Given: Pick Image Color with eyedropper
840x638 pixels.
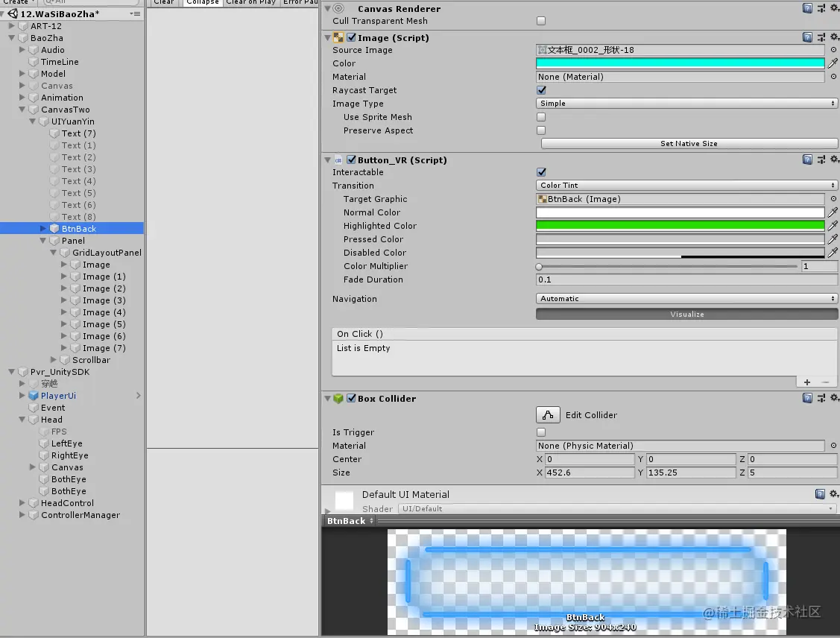Looking at the screenshot, I should tap(833, 63).
